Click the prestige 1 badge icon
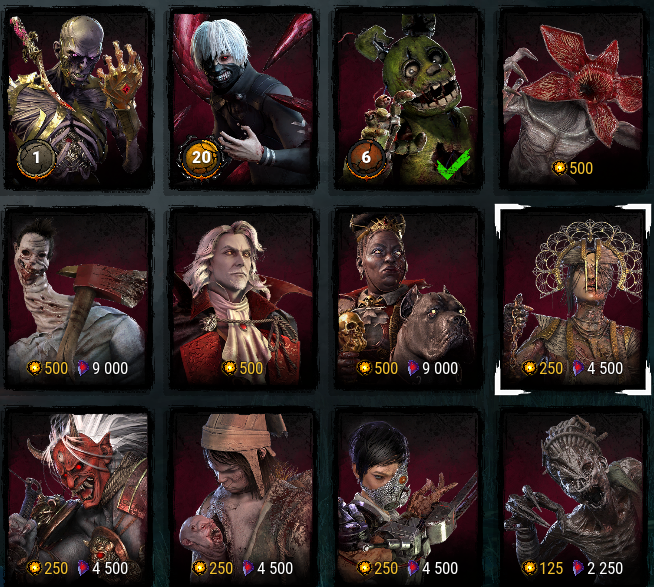 (36, 158)
